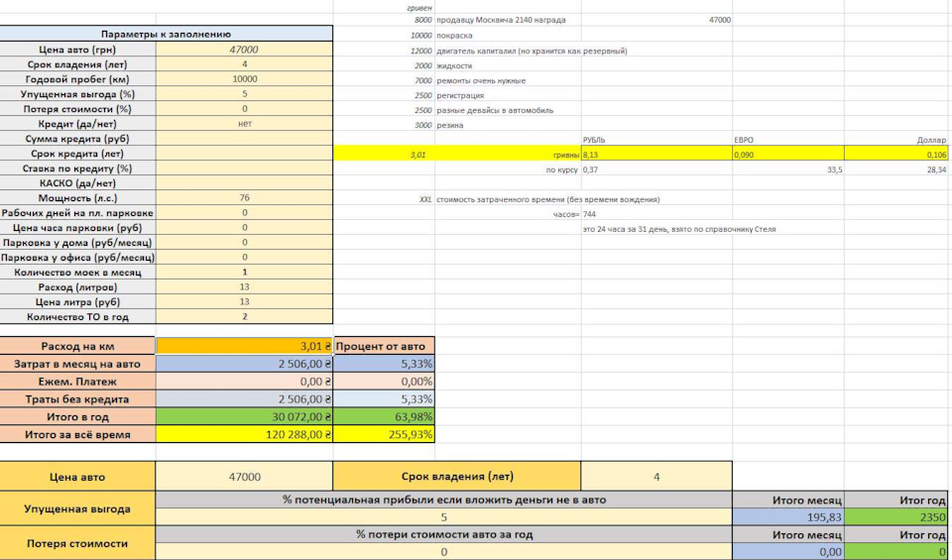Click the 'Количество ТО в год' value 2
952x560 pixels.
pyautogui.click(x=244, y=316)
